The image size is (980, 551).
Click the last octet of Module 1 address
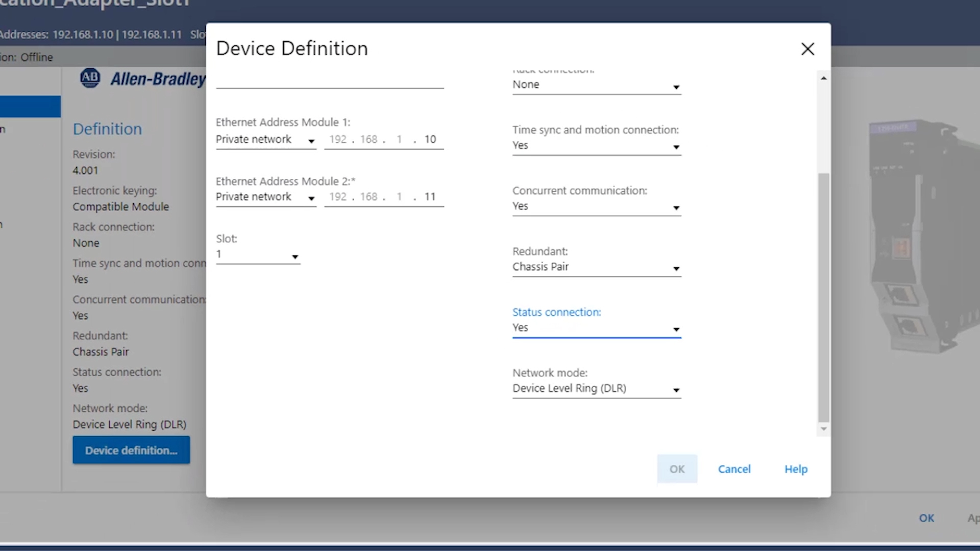(x=430, y=140)
